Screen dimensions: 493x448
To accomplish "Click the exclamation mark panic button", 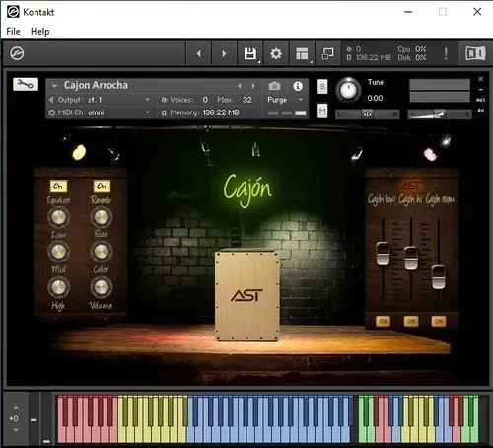I will pyautogui.click(x=446, y=53).
